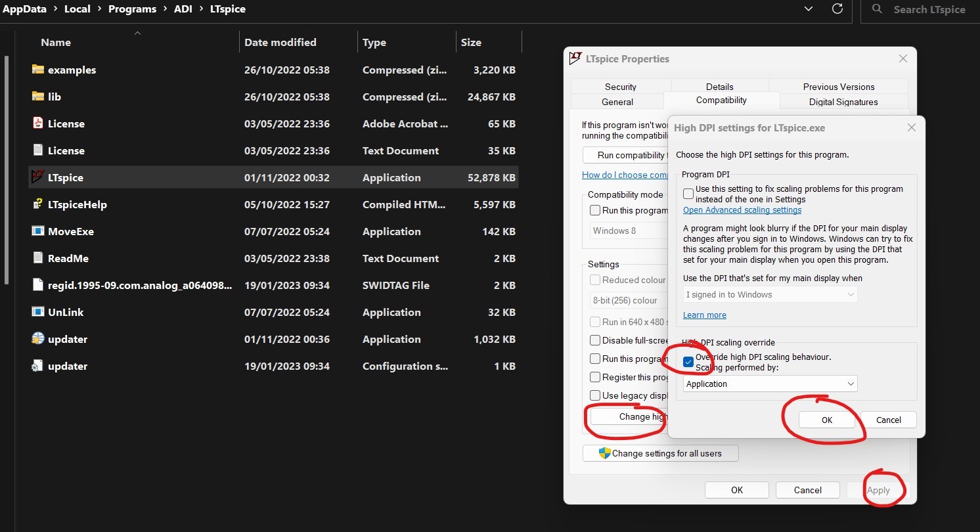Click the Local folder in address path
The image size is (980, 532).
[78, 9]
